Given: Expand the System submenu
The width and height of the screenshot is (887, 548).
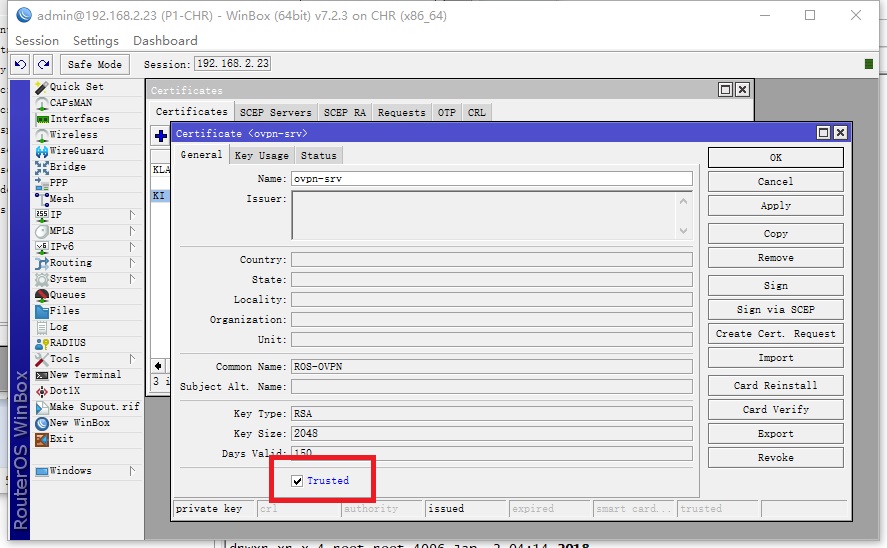Looking at the screenshot, I should point(68,279).
